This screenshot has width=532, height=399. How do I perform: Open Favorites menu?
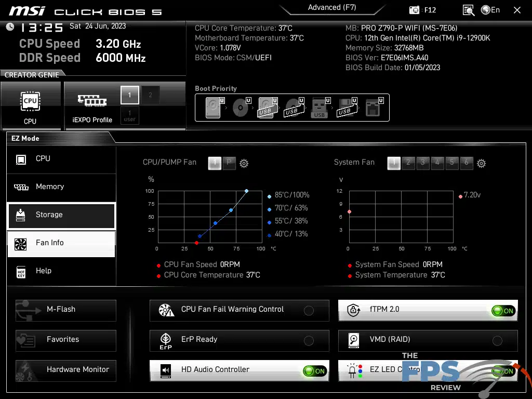[x=66, y=341]
